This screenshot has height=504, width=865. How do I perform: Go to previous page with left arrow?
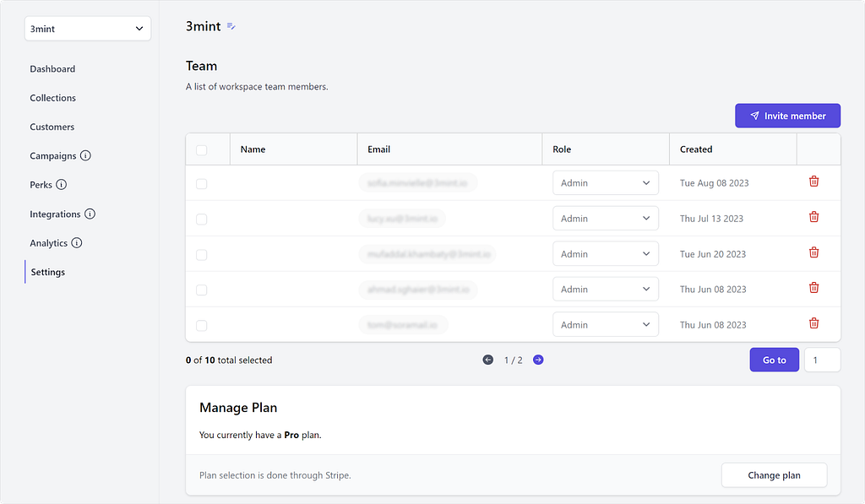(487, 360)
